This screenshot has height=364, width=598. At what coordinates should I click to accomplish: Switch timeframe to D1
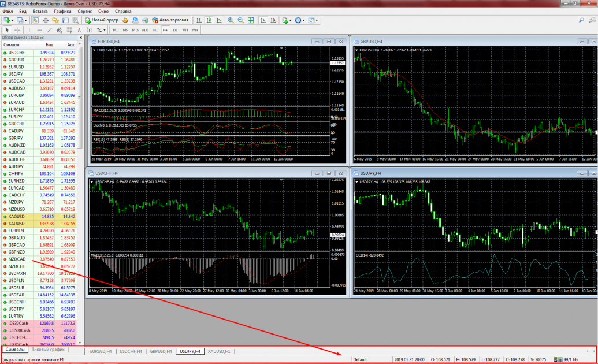(x=176, y=29)
